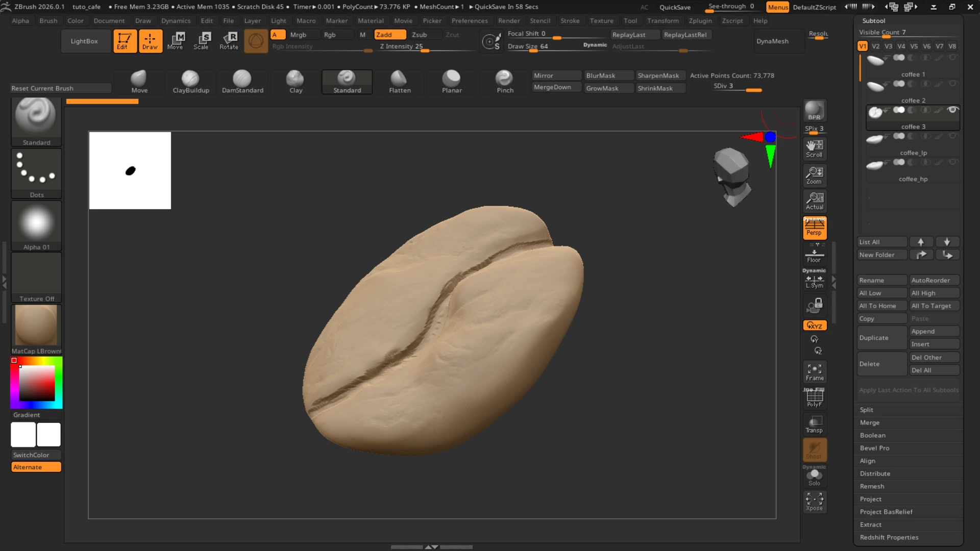
Task: Disable Zadd sculpting mode
Action: [x=389, y=34]
